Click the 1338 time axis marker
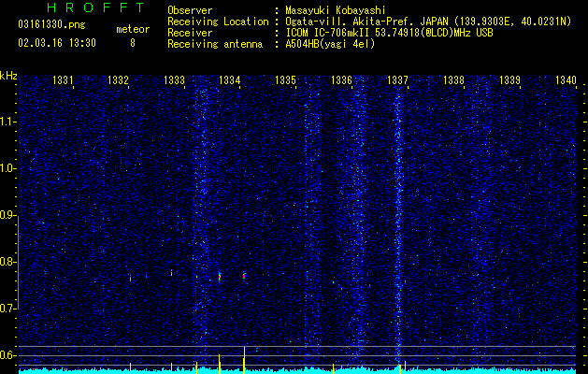The width and height of the screenshot is (588, 374). [453, 79]
